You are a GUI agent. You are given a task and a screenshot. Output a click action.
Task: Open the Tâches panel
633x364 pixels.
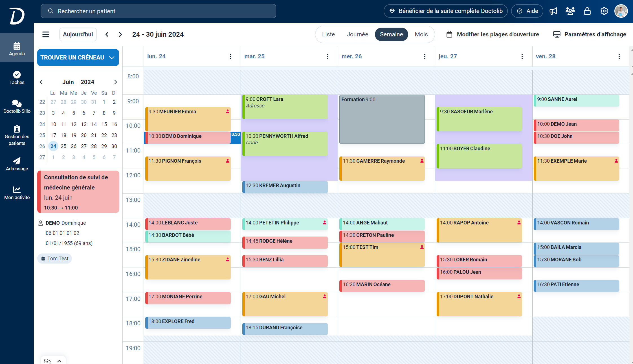point(17,78)
